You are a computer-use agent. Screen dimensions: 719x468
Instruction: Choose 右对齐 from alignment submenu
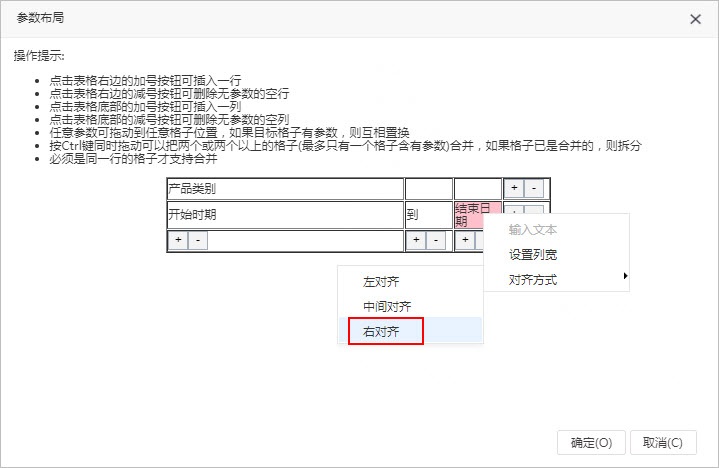[x=410, y=331]
